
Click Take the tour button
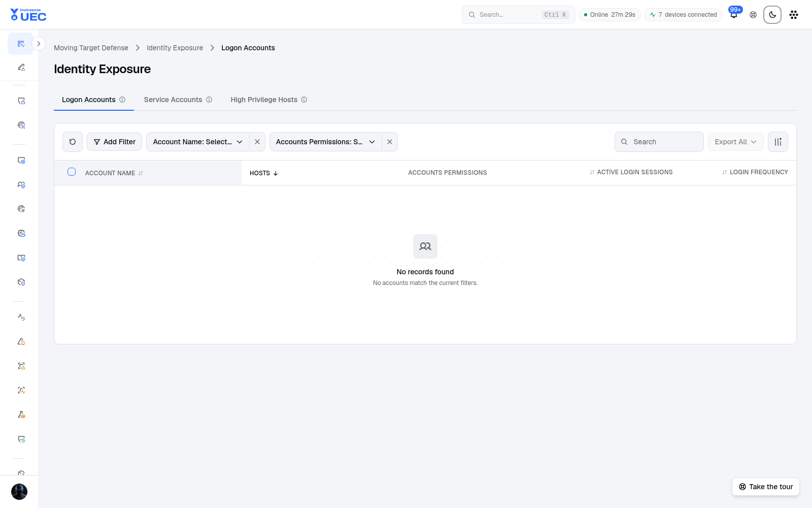tap(766, 487)
